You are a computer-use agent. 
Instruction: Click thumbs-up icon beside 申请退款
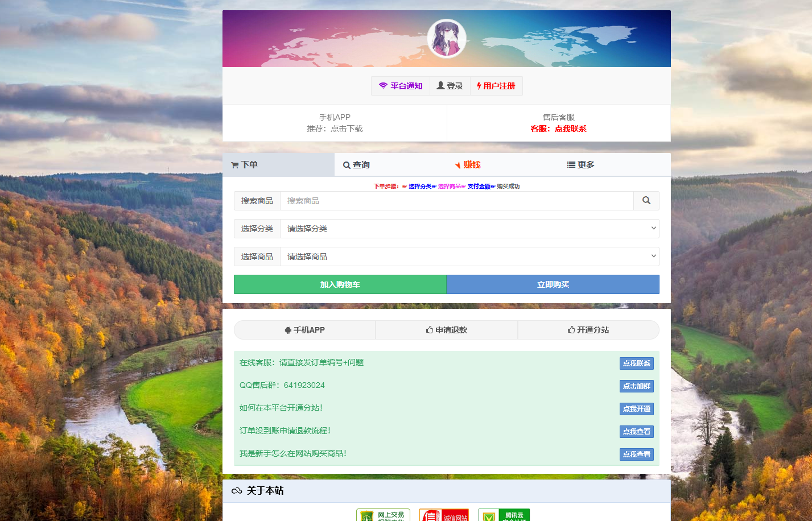pyautogui.click(x=430, y=329)
